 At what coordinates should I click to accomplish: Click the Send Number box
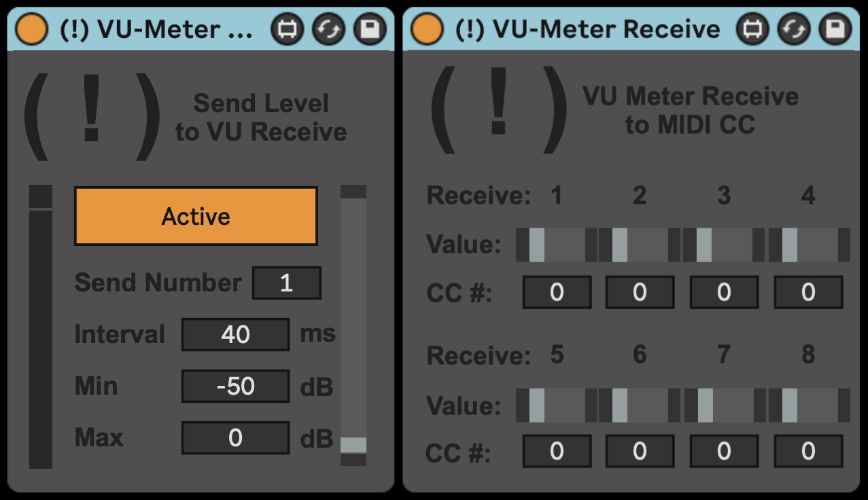pyautogui.click(x=286, y=283)
